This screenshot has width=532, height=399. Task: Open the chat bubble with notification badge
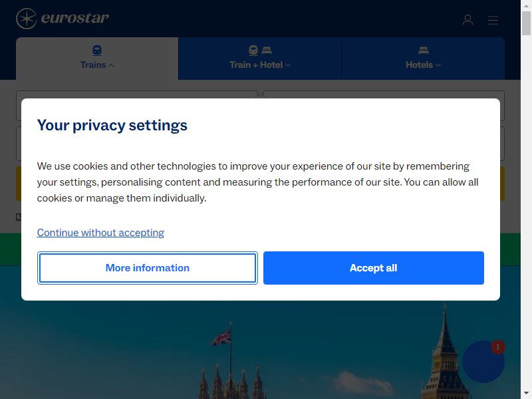point(483,362)
